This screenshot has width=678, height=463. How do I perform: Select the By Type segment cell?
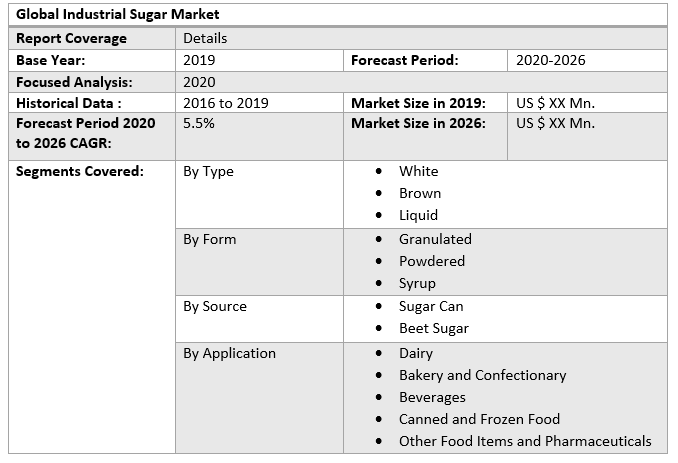[208, 171]
